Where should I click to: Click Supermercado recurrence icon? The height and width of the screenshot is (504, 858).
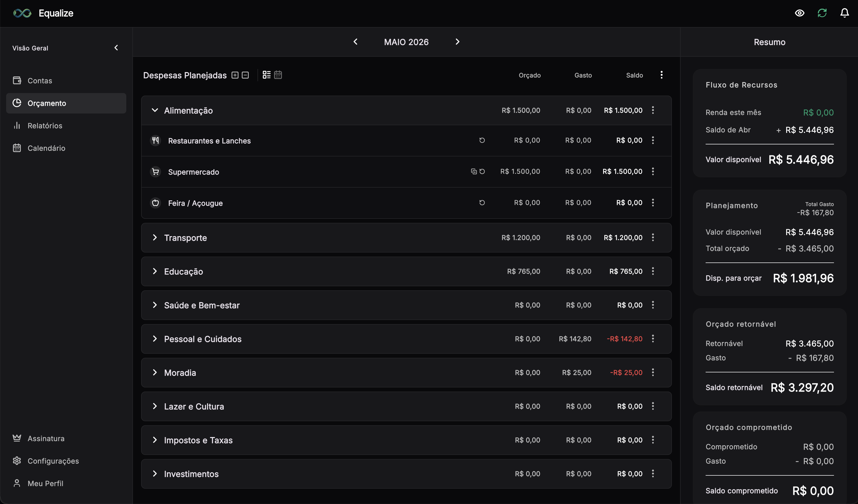[482, 171]
